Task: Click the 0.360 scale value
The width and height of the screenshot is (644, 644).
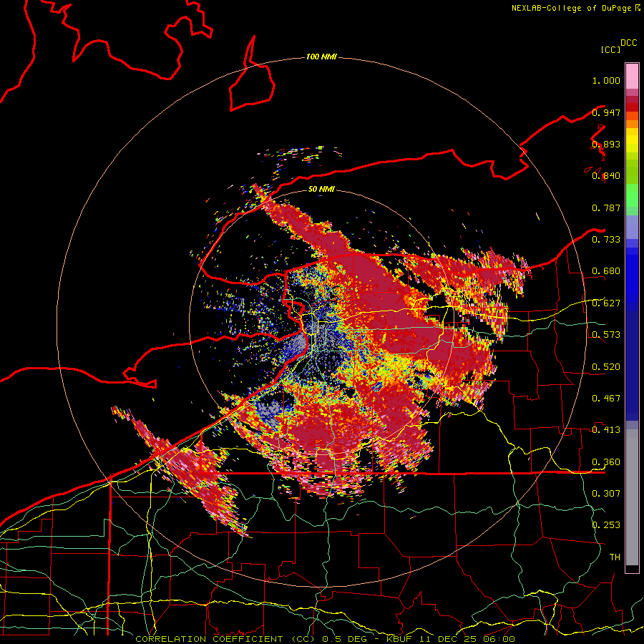Action: tap(606, 462)
